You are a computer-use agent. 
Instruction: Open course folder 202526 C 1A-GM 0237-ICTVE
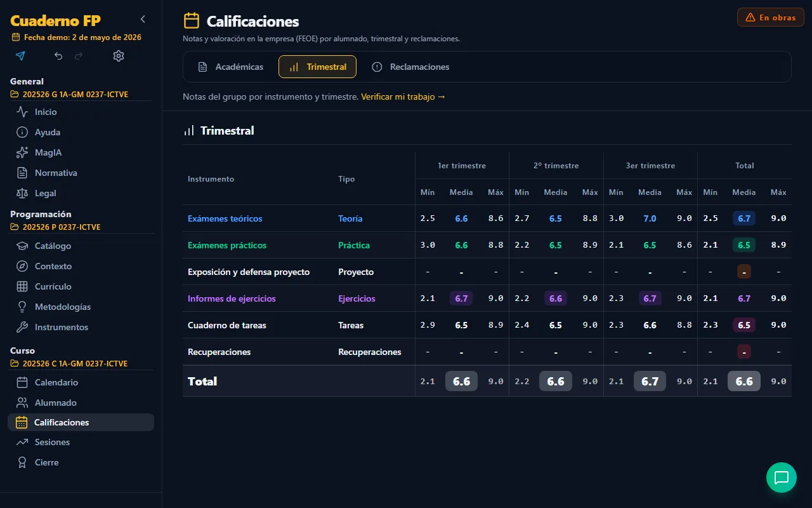[69, 364]
